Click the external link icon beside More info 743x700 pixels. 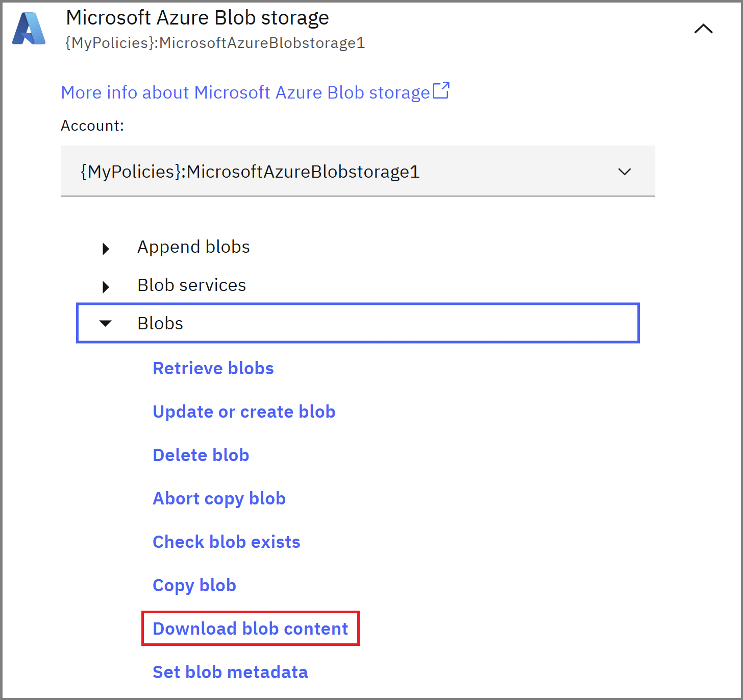pos(441,91)
